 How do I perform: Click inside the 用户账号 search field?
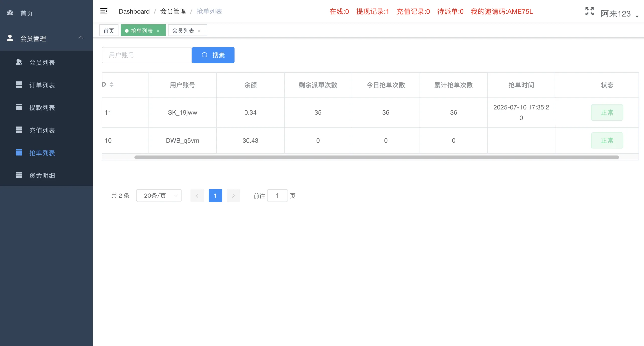tap(146, 55)
